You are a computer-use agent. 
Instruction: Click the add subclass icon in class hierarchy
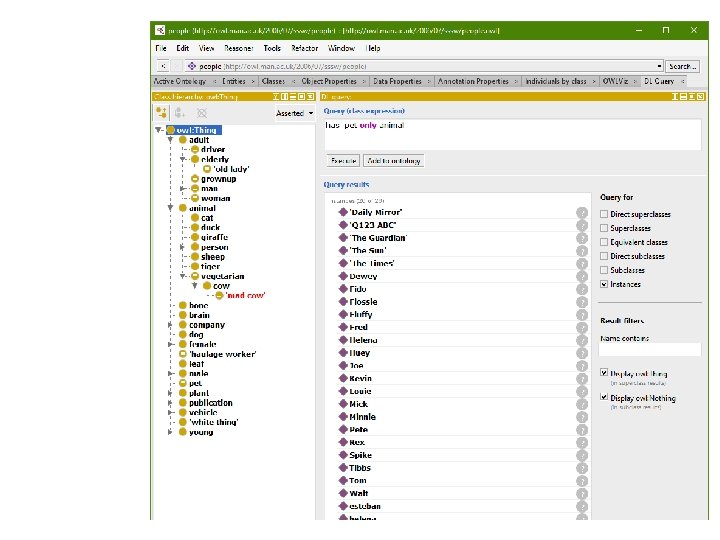161,112
